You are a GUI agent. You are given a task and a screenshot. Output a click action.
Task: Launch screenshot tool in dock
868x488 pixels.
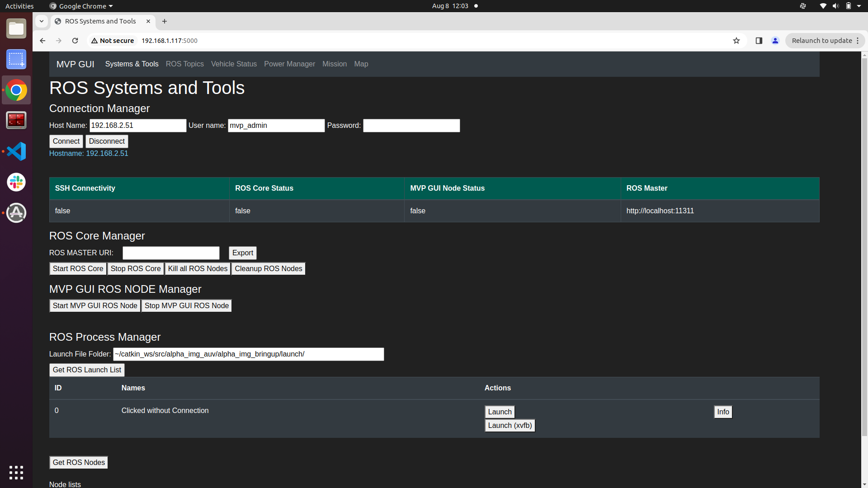pos(16,59)
